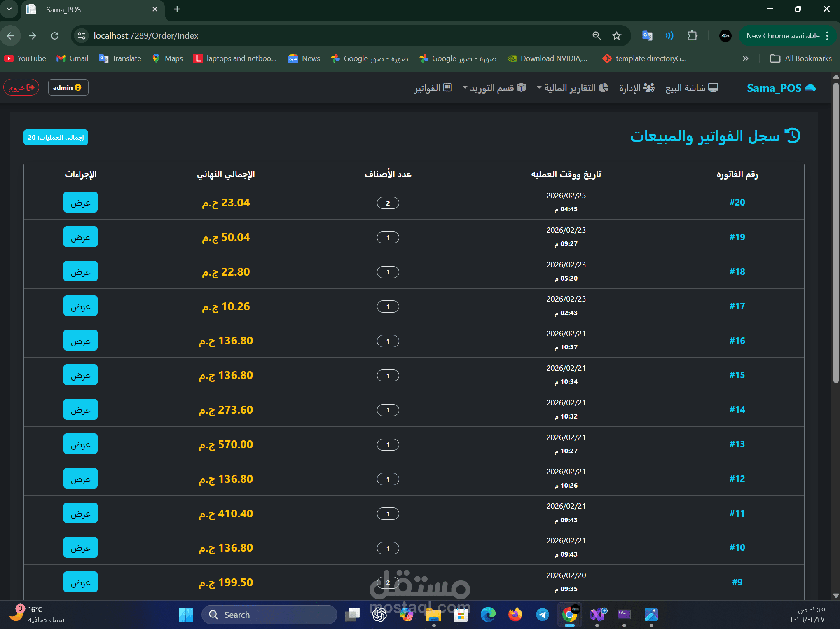Open the invoice #17 number link
Screen dimensions: 840x629
pos(737,306)
